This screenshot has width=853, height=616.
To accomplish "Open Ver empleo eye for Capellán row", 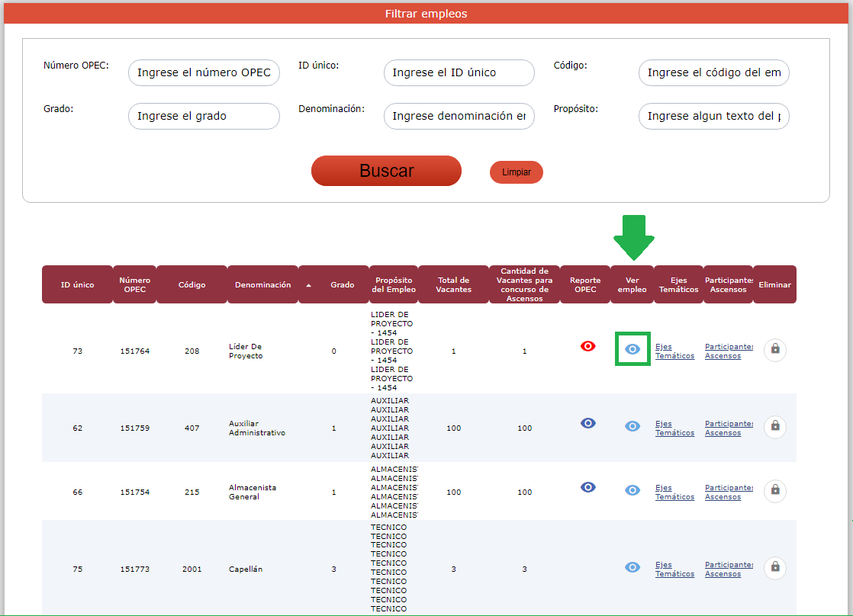I will 633,567.
